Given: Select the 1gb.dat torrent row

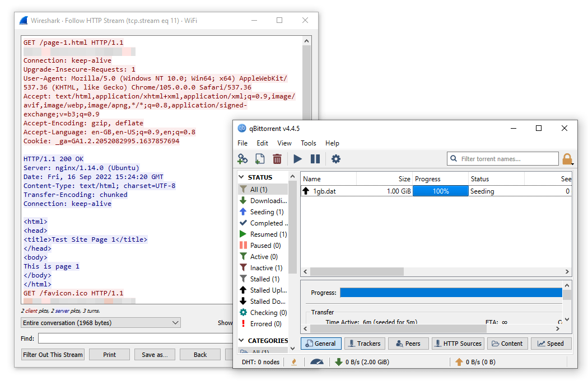Looking at the screenshot, I should pyautogui.click(x=436, y=191).
